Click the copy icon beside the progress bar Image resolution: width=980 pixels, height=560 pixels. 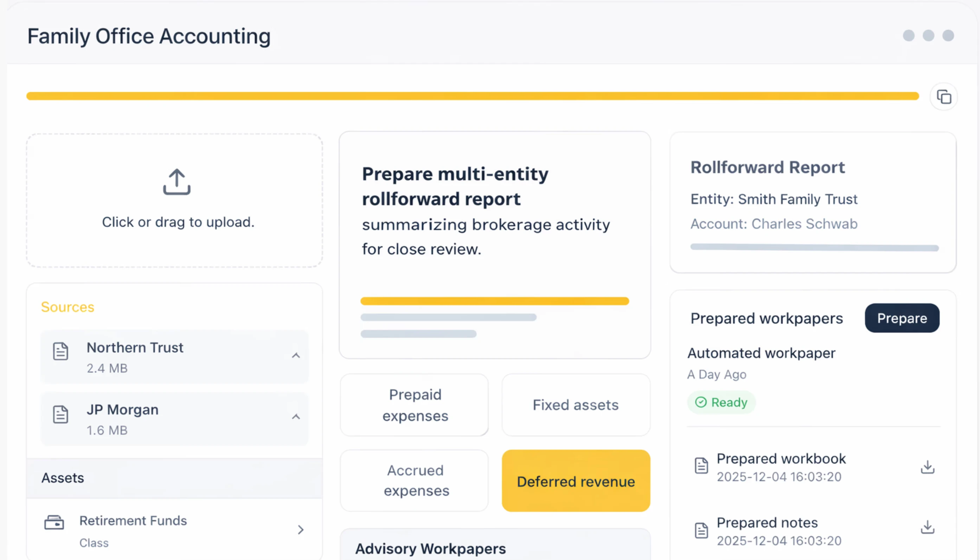point(944,96)
